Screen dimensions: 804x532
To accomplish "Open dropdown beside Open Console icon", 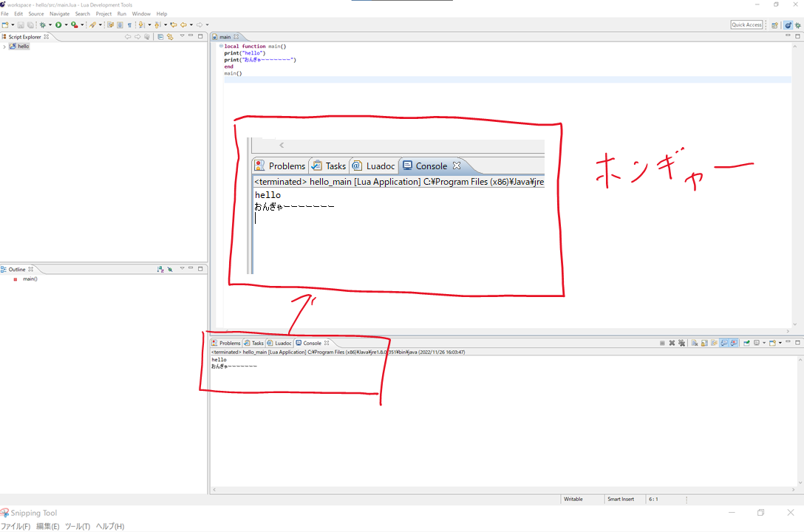I will click(x=780, y=343).
